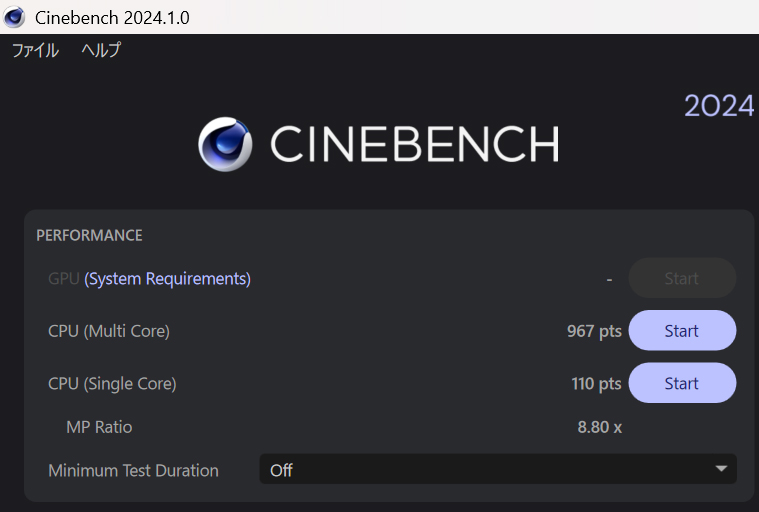759x512 pixels.
Task: Open the ファイル menu
Action: 35,50
